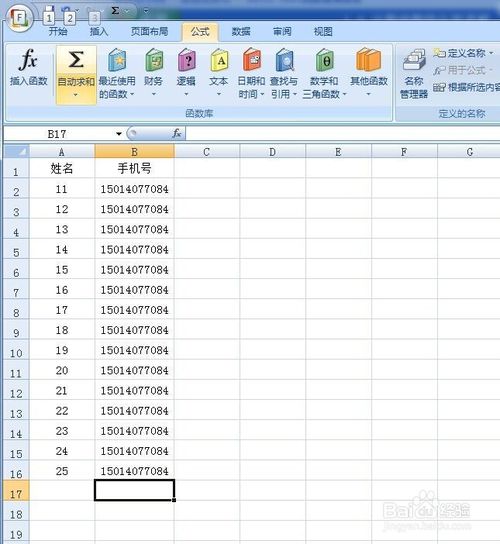Switch to the Data (数据) tab
The height and width of the screenshot is (544, 500).
[241, 32]
